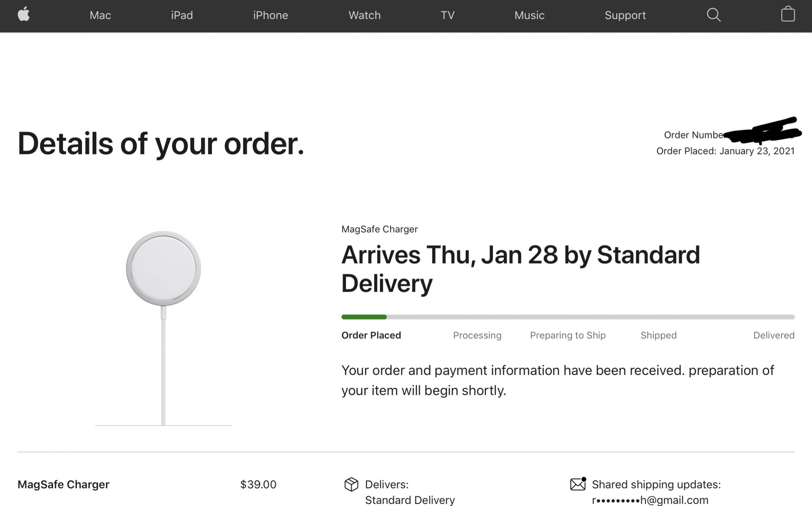Open the Music menu item
The height and width of the screenshot is (506, 812).
click(x=529, y=15)
